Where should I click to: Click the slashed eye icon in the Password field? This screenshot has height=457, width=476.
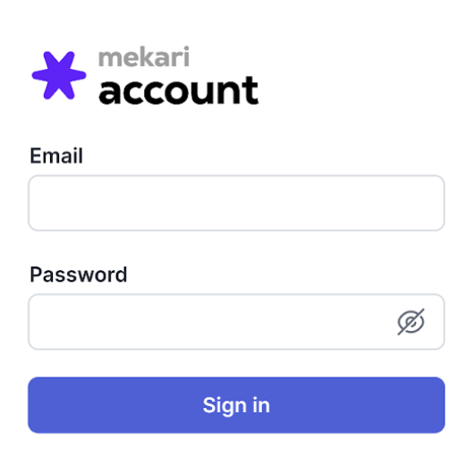(x=411, y=322)
